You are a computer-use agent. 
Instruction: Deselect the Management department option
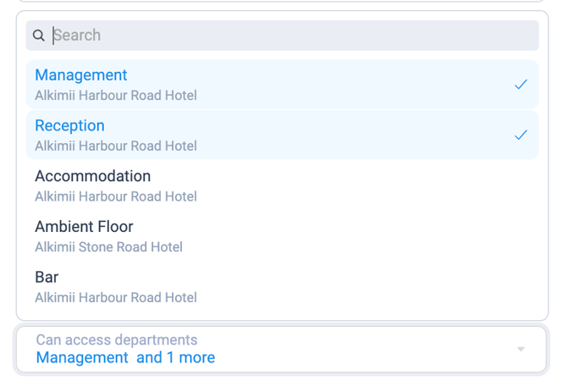click(282, 85)
